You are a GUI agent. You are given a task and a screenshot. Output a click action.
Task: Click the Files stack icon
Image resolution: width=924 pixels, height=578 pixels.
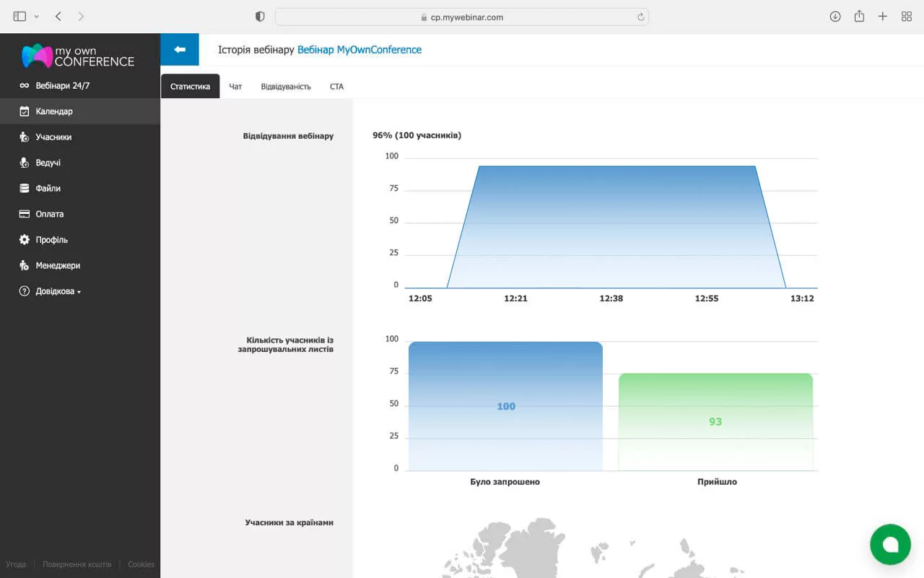tap(25, 189)
